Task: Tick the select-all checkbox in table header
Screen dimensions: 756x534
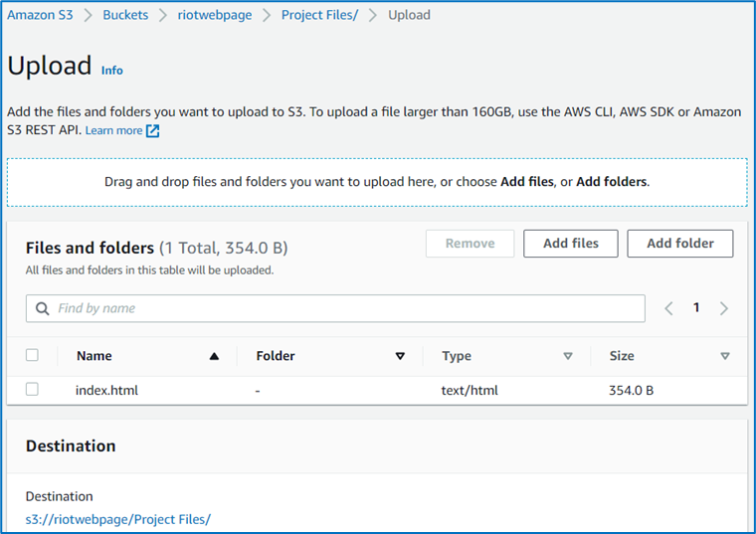Action: point(32,355)
